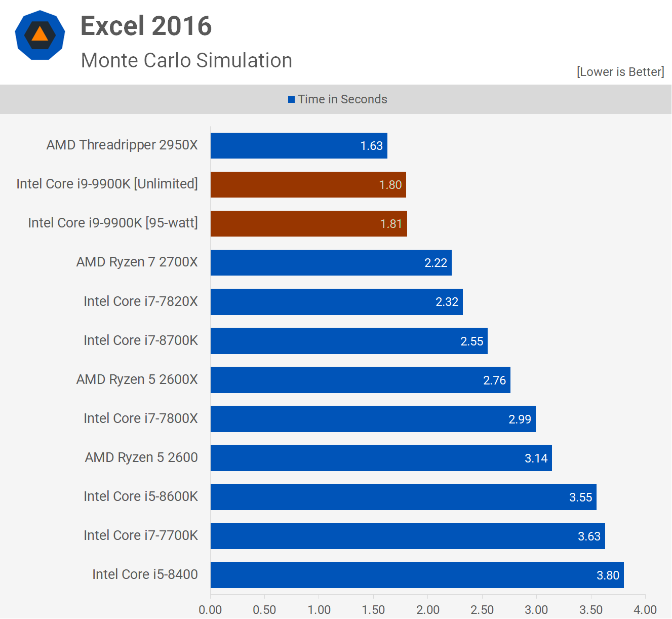Click the Intel Core i9-9900K [Unlimited] label
Screen dimensions: 672x619
click(107, 184)
